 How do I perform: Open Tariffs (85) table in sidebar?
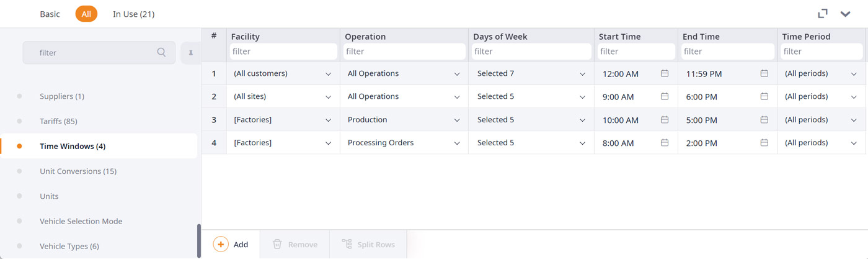point(58,121)
